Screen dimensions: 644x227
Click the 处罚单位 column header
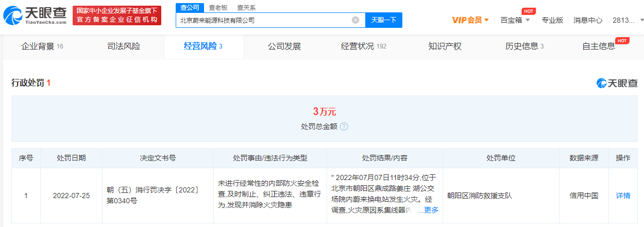click(501, 158)
